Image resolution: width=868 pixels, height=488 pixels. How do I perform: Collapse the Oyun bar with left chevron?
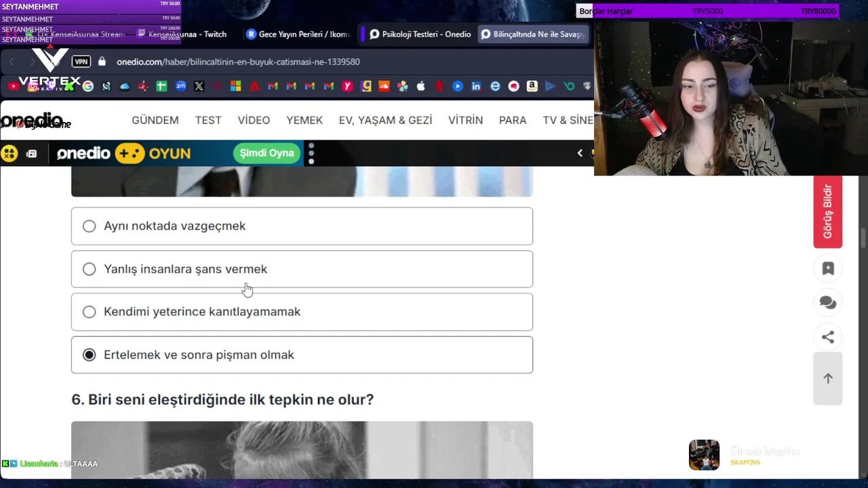click(580, 153)
